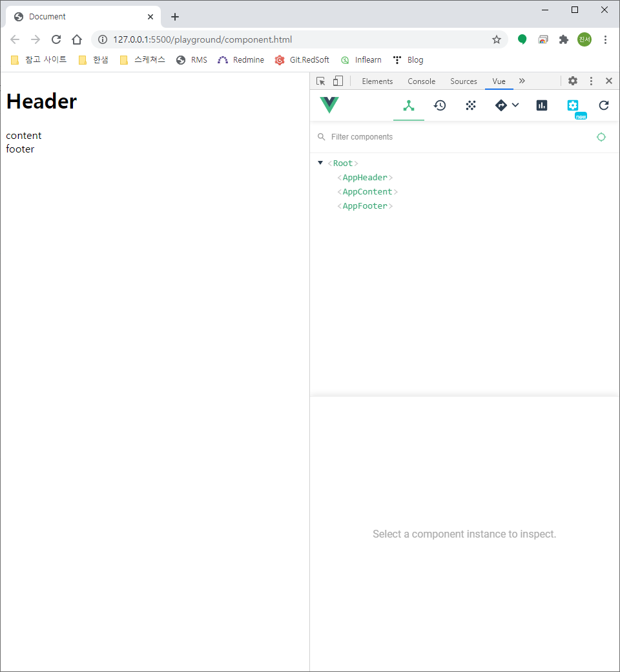Switch to the Console tab
This screenshot has height=672, width=620.
(421, 81)
